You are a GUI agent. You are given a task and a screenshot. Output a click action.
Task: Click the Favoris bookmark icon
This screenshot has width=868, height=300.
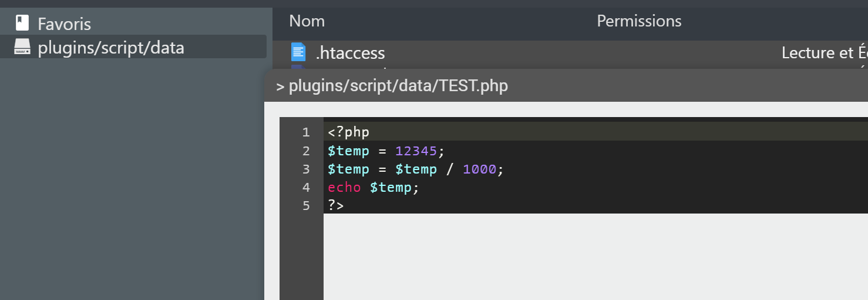coord(22,23)
